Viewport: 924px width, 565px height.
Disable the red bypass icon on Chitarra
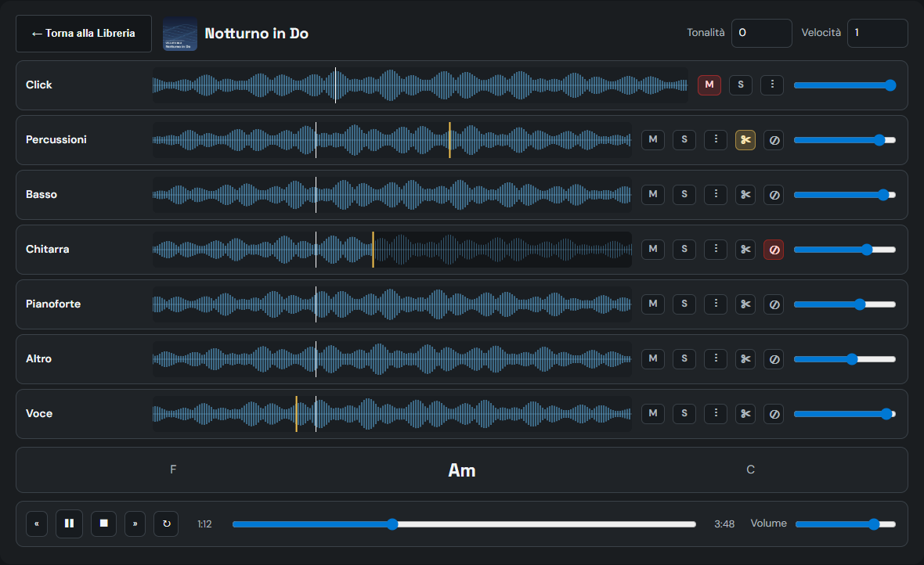774,249
